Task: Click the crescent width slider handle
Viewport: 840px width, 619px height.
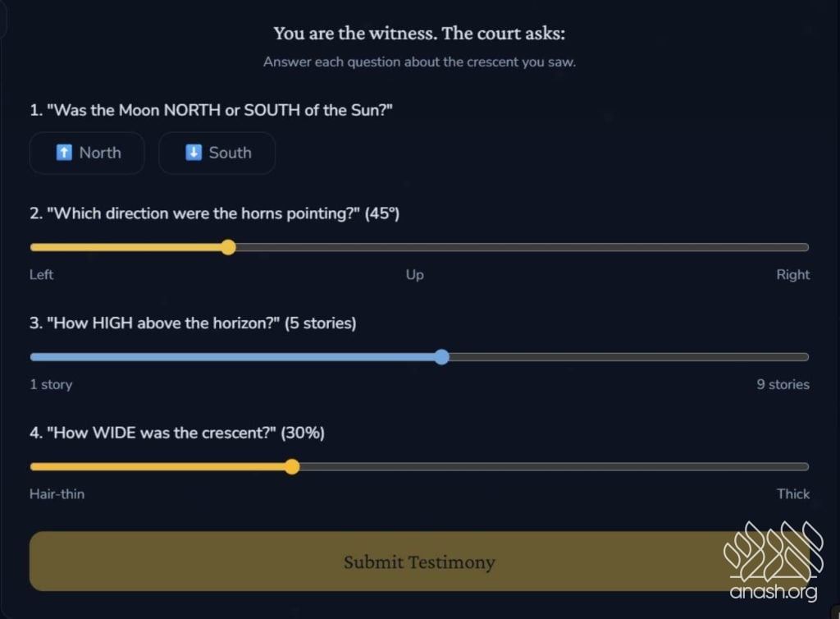Action: pos(292,466)
